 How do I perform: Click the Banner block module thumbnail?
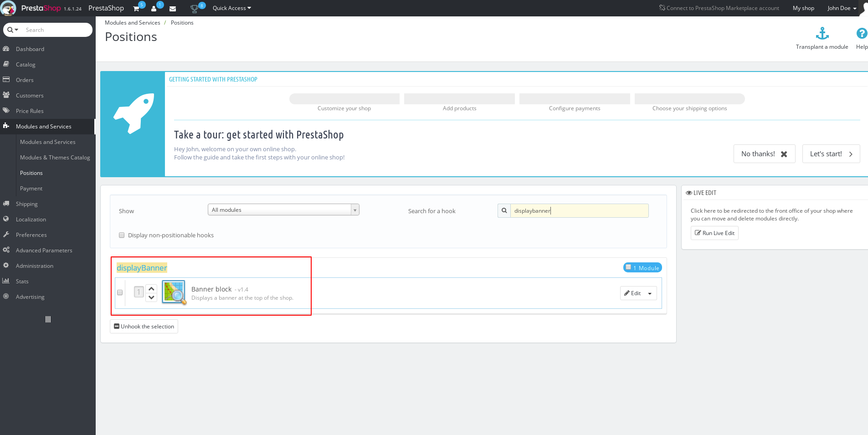pyautogui.click(x=174, y=292)
